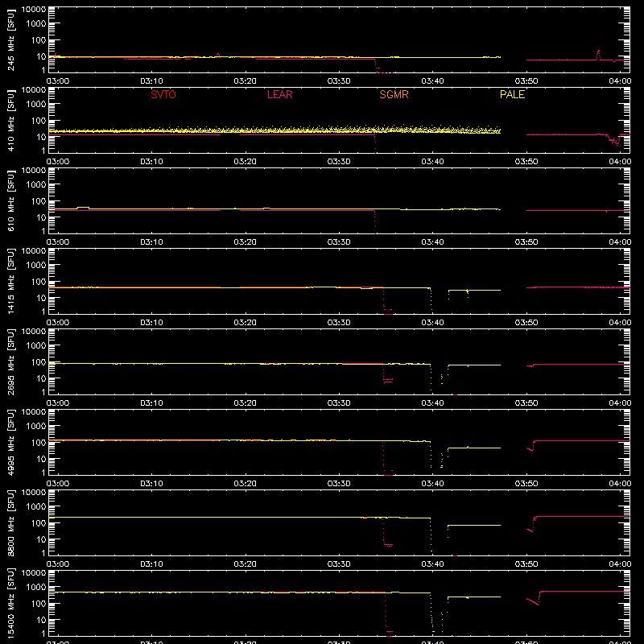Click the orange SGMR station label
644x644 pixels.
pyautogui.click(x=394, y=94)
